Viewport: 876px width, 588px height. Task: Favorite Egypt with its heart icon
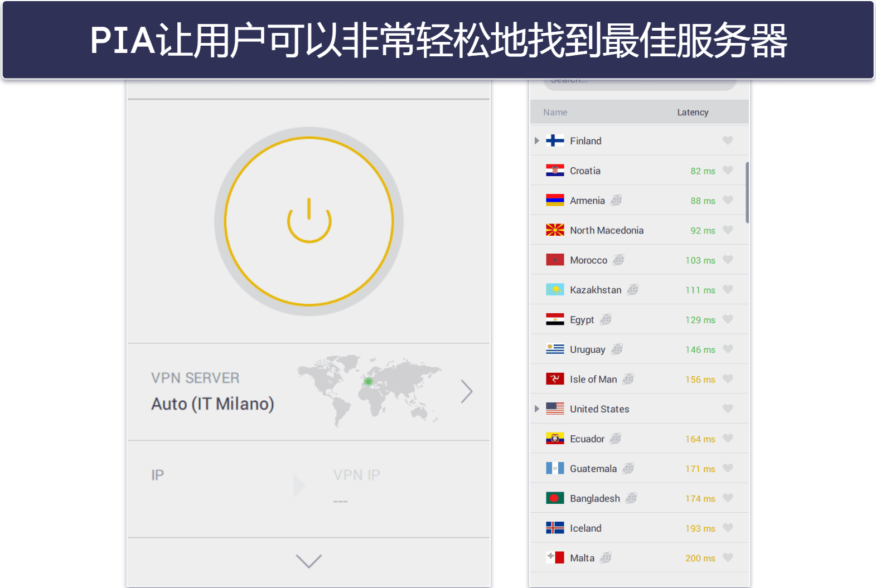[x=728, y=319]
